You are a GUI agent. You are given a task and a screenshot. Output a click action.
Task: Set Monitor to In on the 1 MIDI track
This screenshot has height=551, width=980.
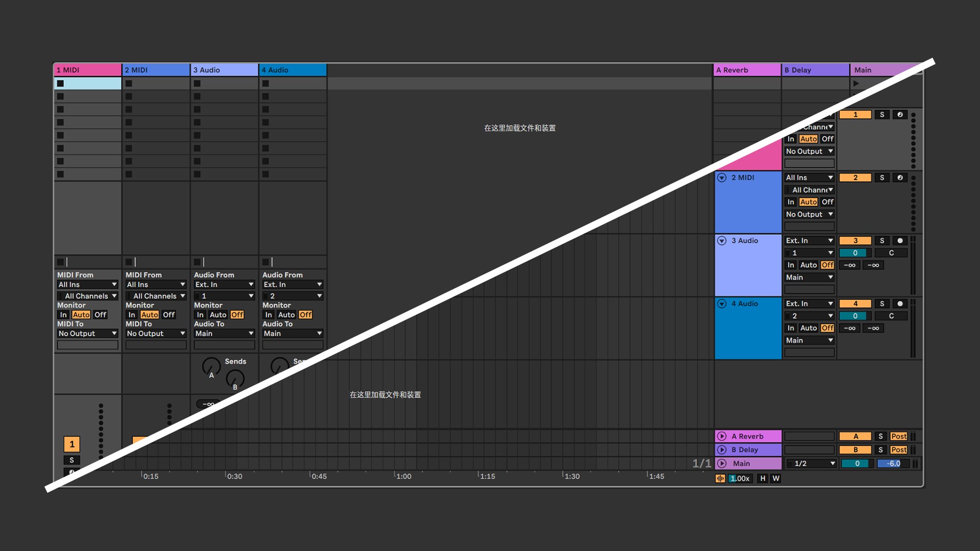[63, 315]
